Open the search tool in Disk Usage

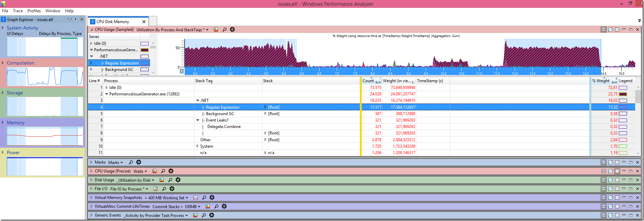click(170, 180)
